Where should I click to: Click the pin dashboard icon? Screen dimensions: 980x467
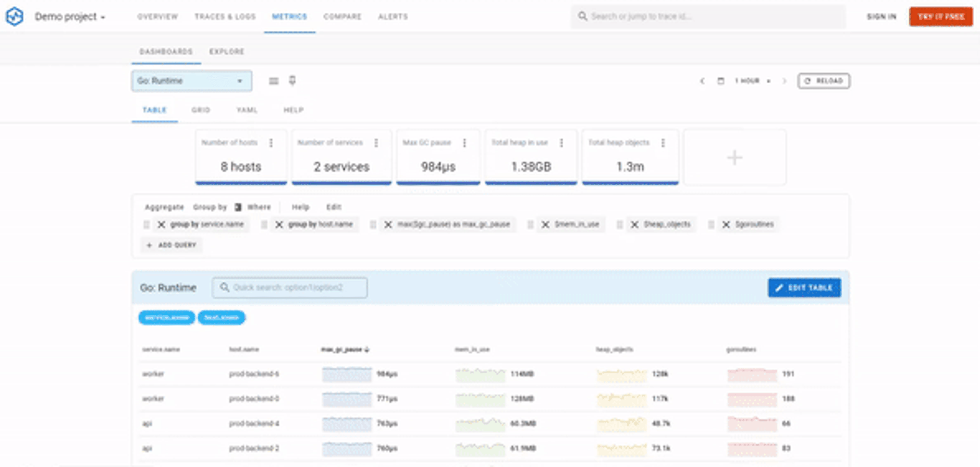(292, 81)
